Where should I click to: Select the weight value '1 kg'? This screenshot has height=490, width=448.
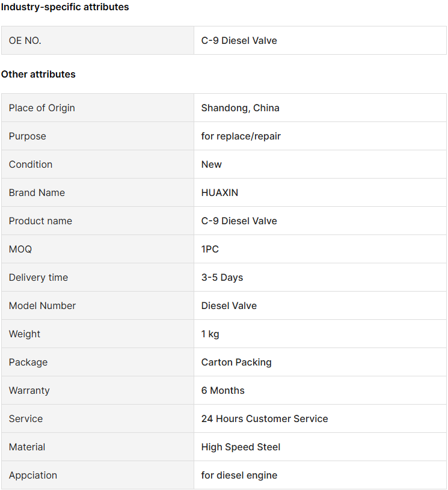click(210, 334)
